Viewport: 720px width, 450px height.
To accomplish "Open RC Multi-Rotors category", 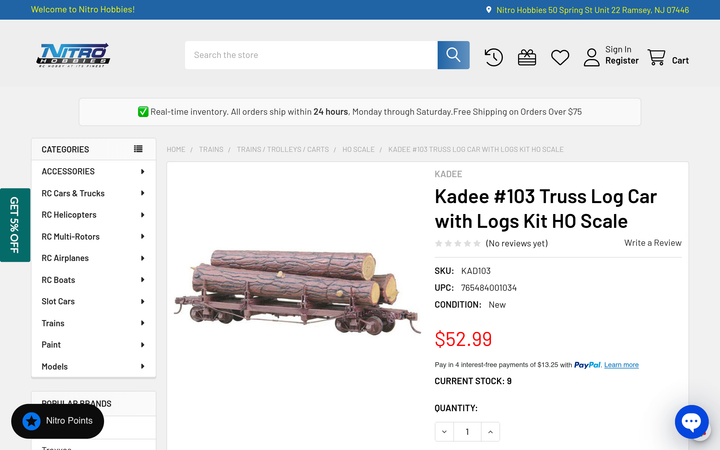I will (x=70, y=236).
